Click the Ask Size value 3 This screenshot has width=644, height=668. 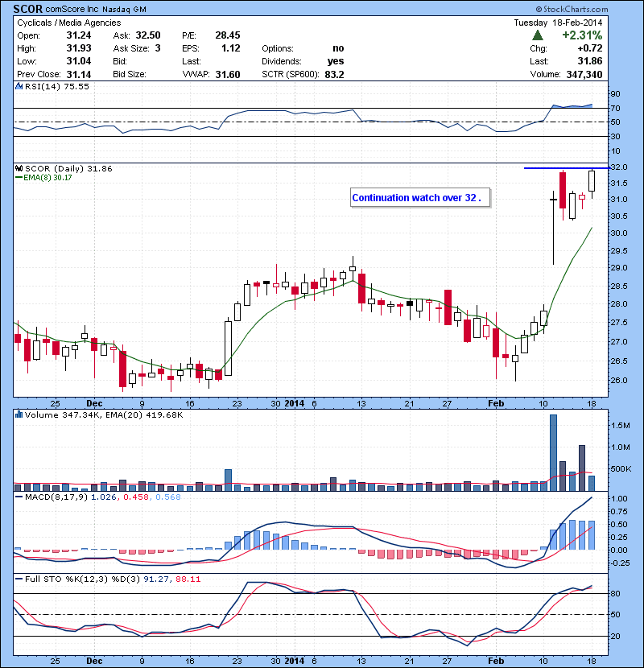pos(158,48)
